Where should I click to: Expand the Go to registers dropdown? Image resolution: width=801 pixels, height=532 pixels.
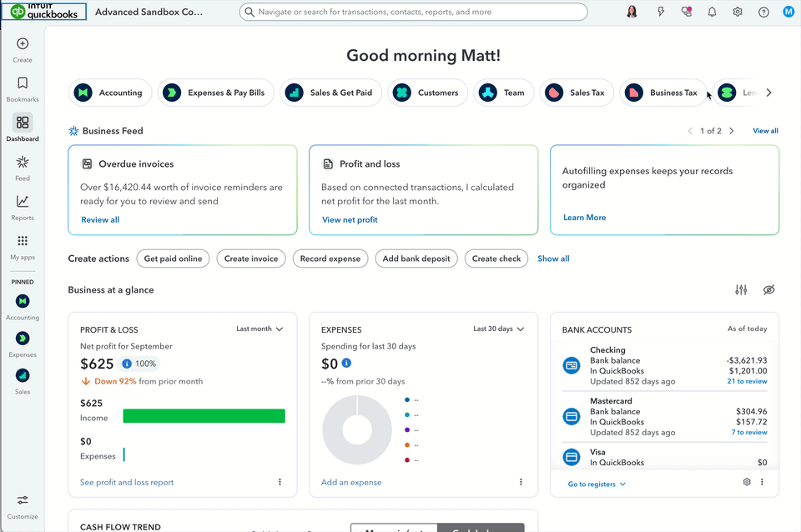pos(597,484)
